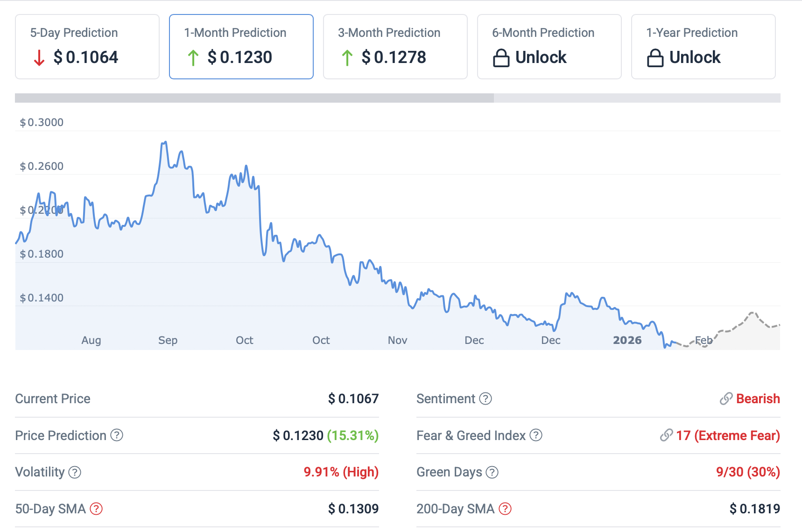Click the September price peak on the chart
Viewport: 802px width, 532px height.
(x=164, y=143)
